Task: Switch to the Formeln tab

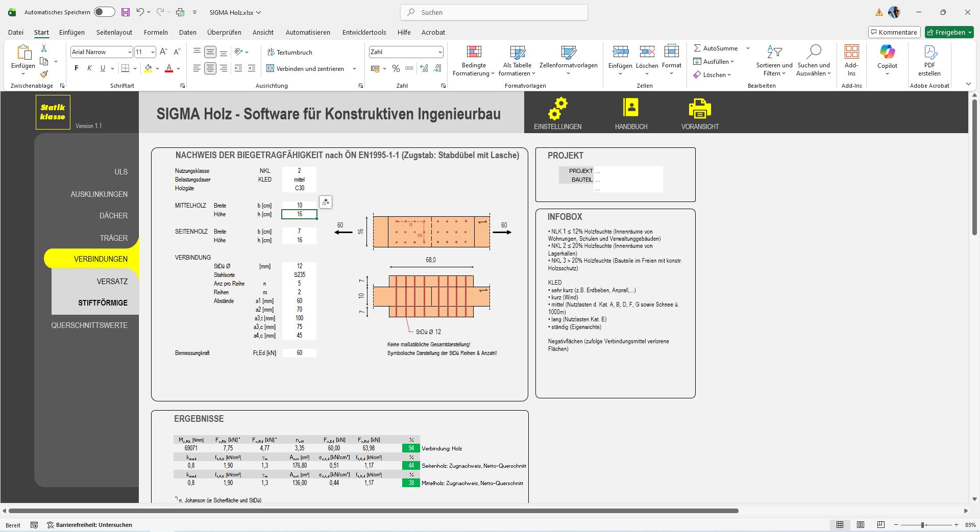Action: pyautogui.click(x=156, y=32)
